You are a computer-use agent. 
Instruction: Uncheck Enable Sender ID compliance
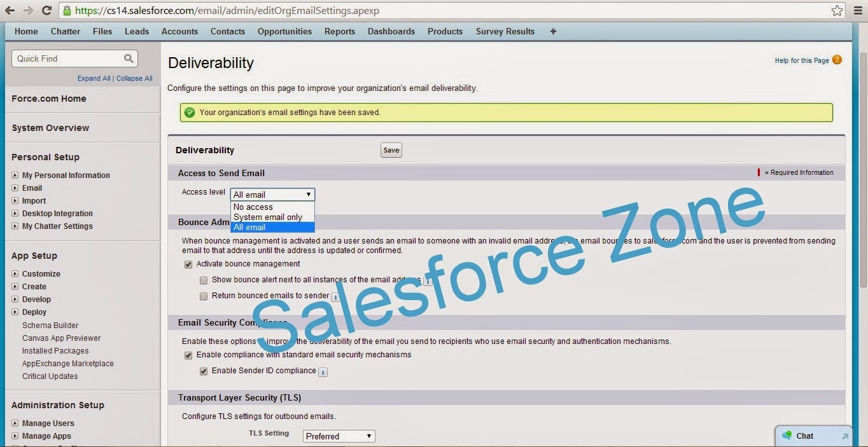point(204,371)
